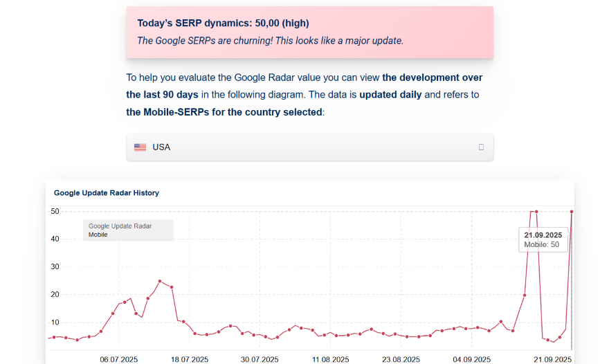Click the 04.09.2025 axis date label
Image resolution: width=609 pixels, height=364 pixels.
tap(472, 359)
